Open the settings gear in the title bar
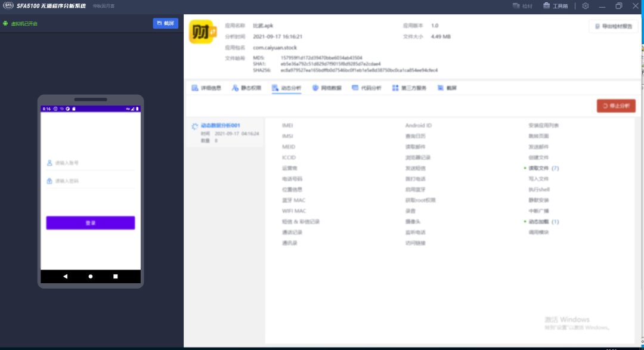Viewport: 644px width, 350px height. pos(585,7)
